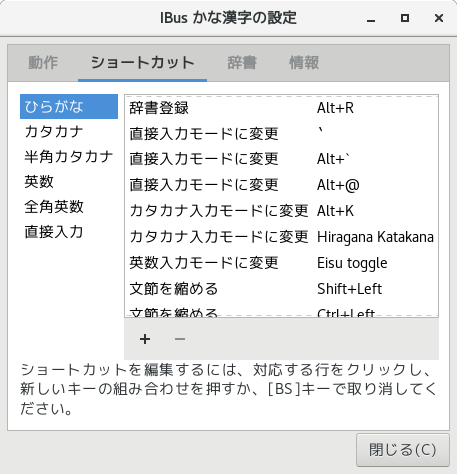Click the 直接入力モードに変更 row with backtick key

pos(282,134)
